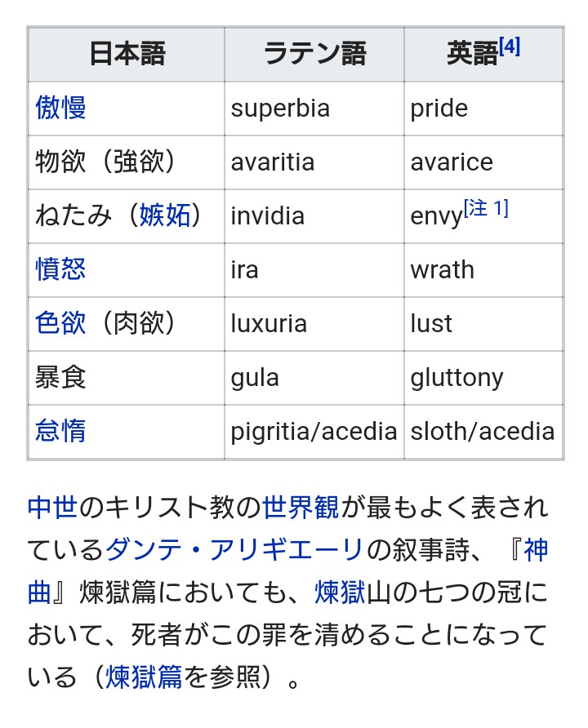Image resolution: width=588 pixels, height=728 pixels.
Task: Open the [注 1] note beside envy
Action: [x=487, y=209]
